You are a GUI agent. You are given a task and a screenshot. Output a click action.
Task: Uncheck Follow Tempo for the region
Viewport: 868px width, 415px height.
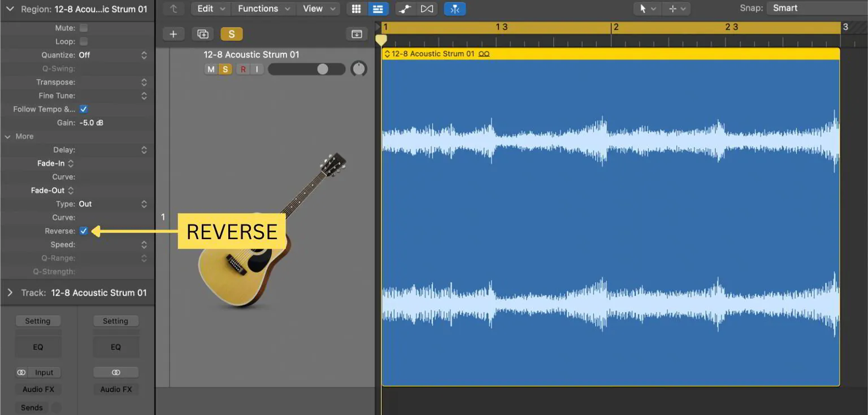83,109
